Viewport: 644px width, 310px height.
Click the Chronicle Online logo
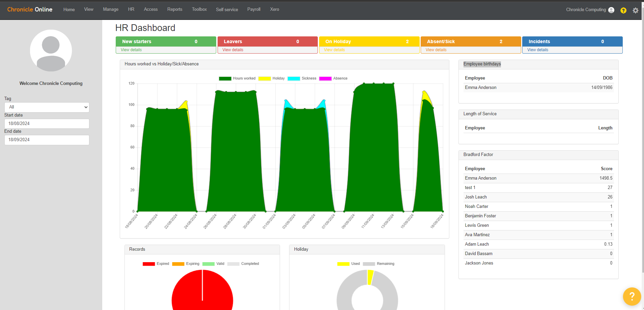(30, 9)
